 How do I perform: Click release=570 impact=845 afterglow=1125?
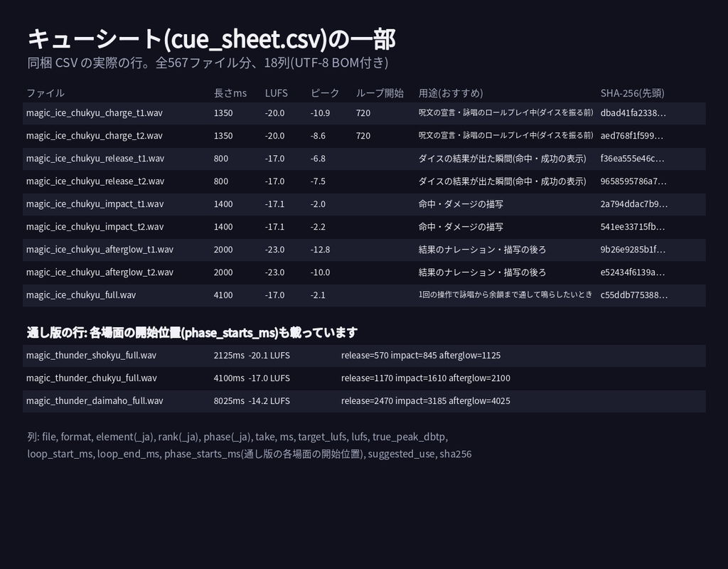pos(421,356)
